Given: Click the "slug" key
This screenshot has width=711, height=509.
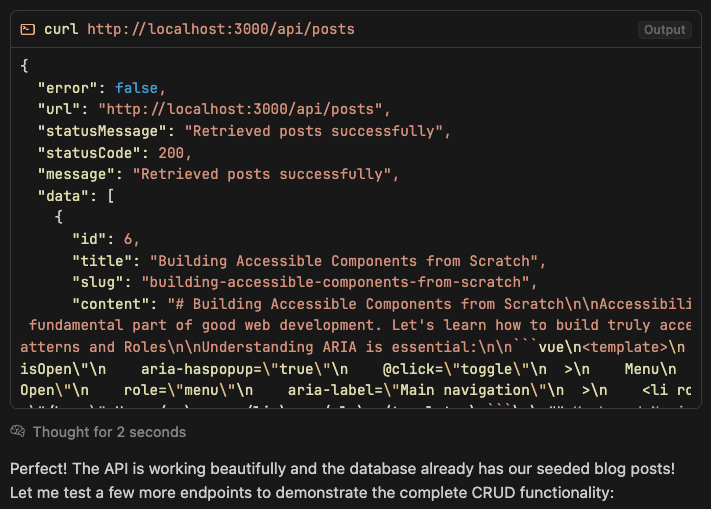Looking at the screenshot, I should 97,282.
